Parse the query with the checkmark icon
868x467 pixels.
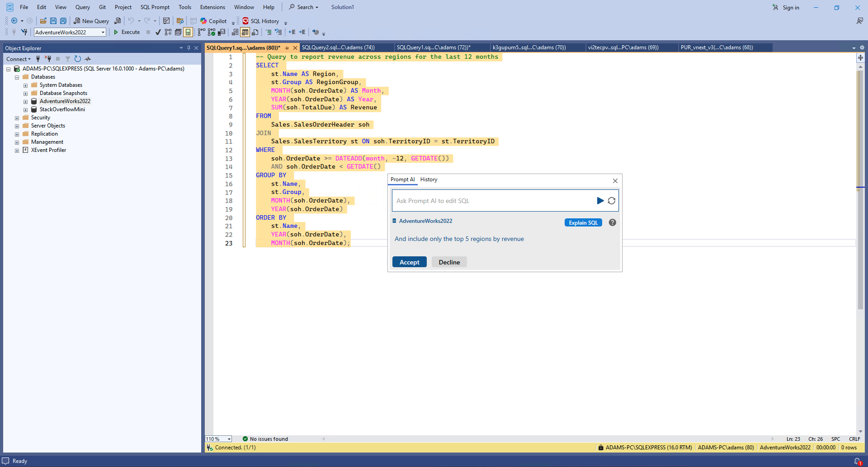coord(158,32)
